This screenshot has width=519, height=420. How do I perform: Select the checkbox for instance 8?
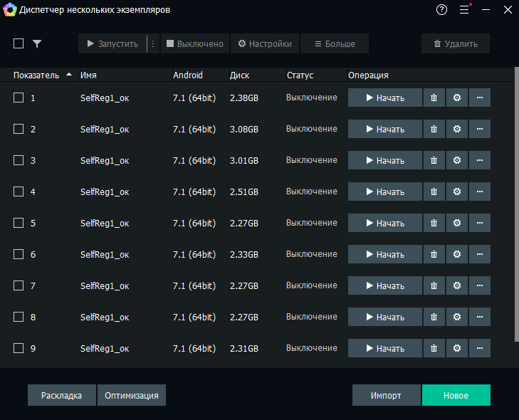click(19, 317)
